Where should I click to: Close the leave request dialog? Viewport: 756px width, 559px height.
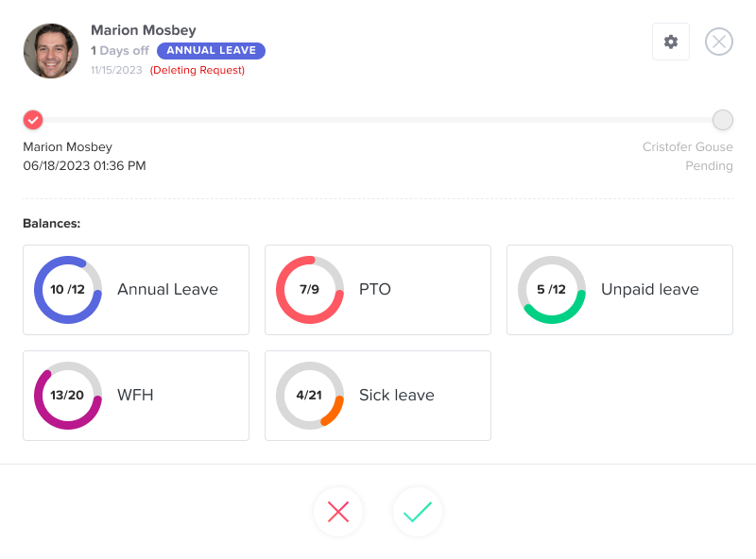pyautogui.click(x=719, y=42)
